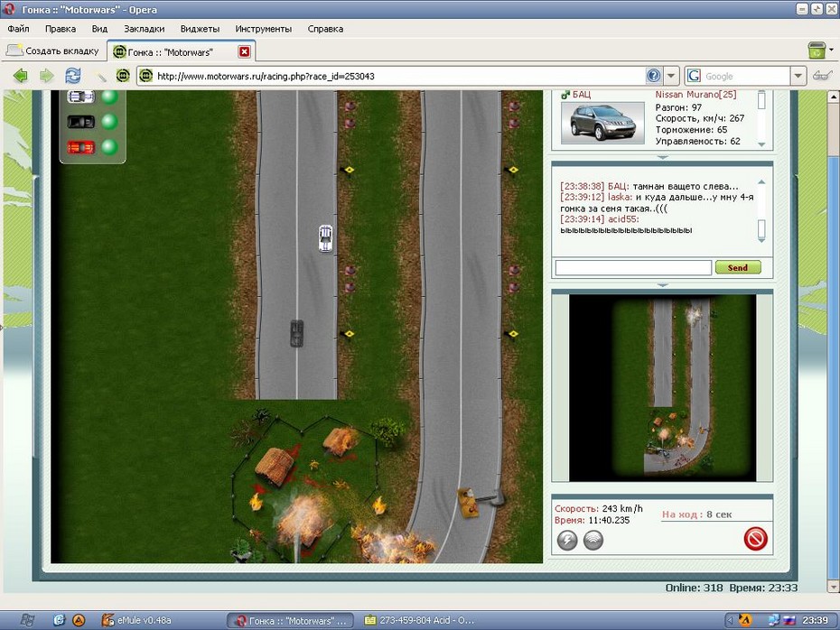Switch to the 273-459-804 Acid taskbar window
This screenshot has width=840, height=630.
(x=419, y=620)
